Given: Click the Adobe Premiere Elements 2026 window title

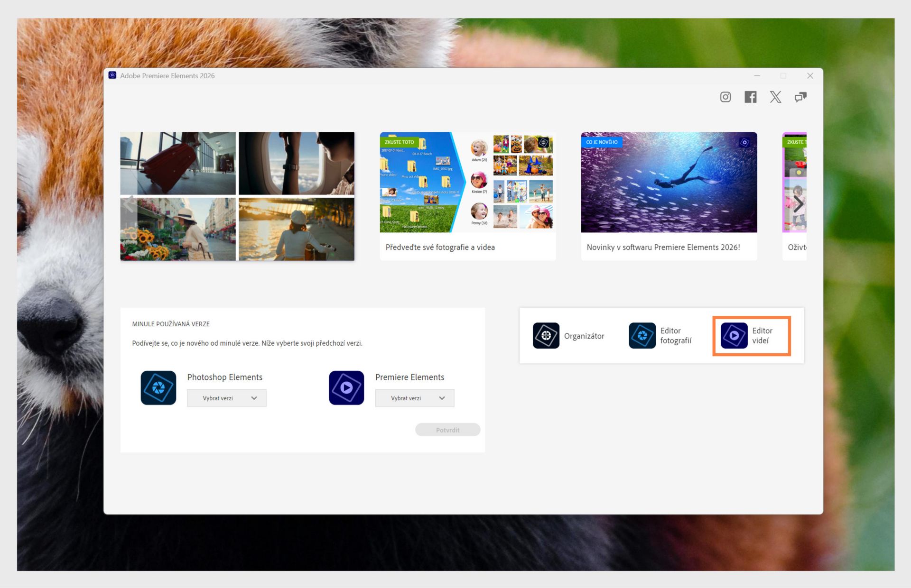Looking at the screenshot, I should click(x=167, y=76).
